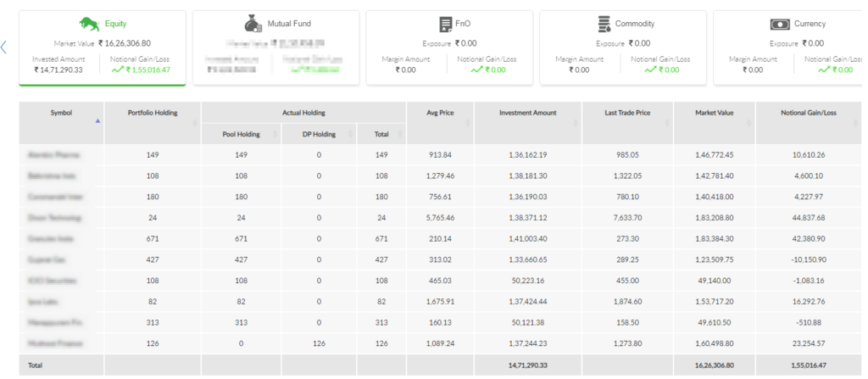868x379 pixels.
Task: Click the left carousel chevron arrow
Action: point(4,47)
